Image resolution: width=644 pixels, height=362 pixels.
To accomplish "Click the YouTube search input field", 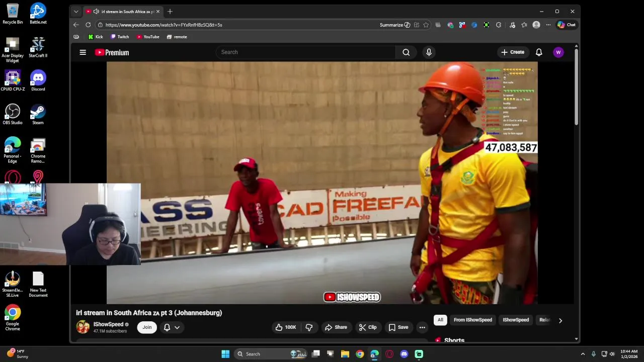I will [x=306, y=52].
